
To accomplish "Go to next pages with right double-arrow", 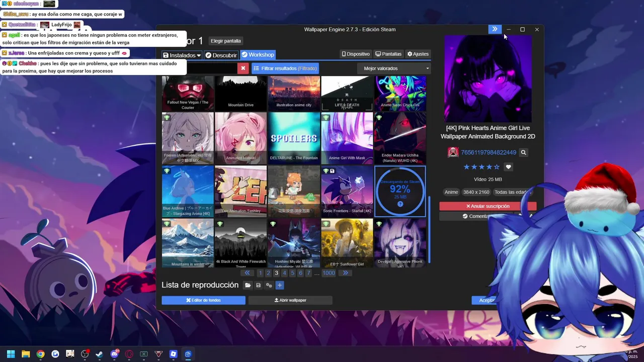I will 345,273.
